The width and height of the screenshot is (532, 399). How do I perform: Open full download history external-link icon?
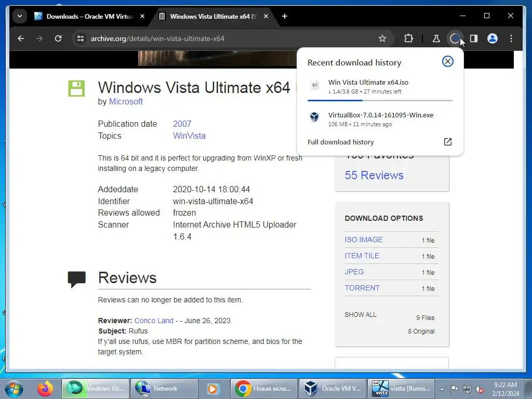click(x=447, y=142)
